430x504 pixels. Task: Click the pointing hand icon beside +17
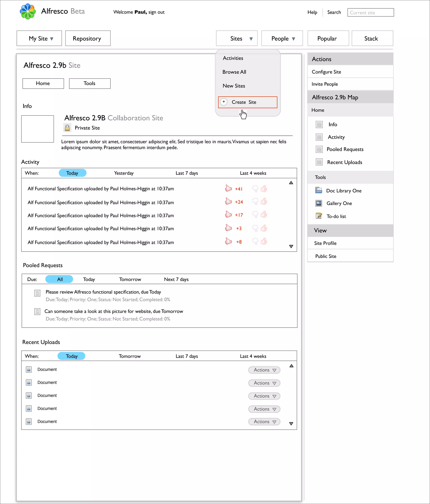coord(228,215)
